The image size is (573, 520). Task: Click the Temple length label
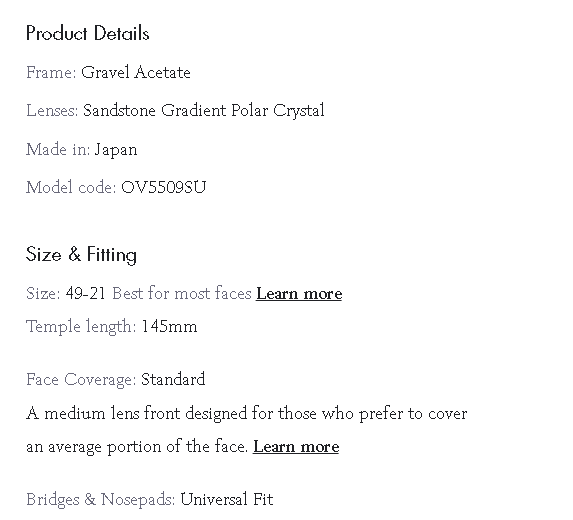point(81,327)
